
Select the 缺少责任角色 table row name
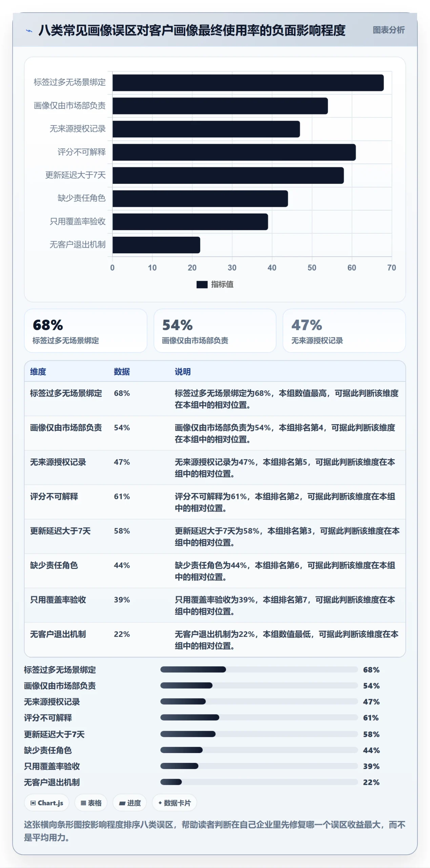pyautogui.click(x=54, y=565)
